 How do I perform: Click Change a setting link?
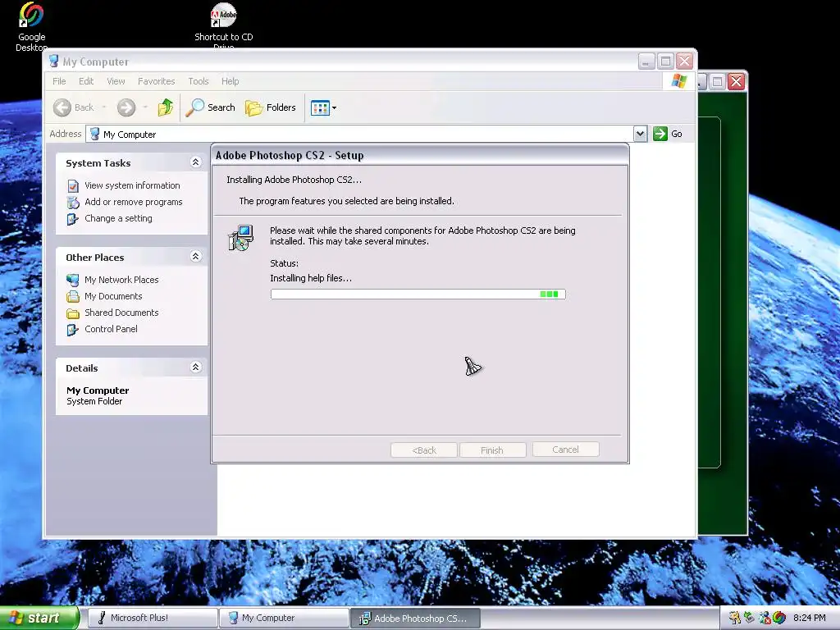point(118,218)
